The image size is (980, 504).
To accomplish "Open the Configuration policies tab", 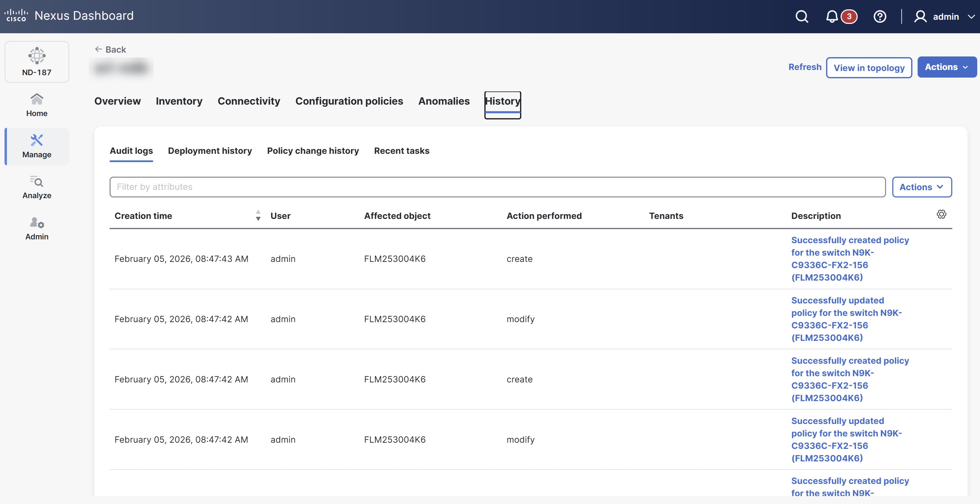I will pyautogui.click(x=349, y=101).
